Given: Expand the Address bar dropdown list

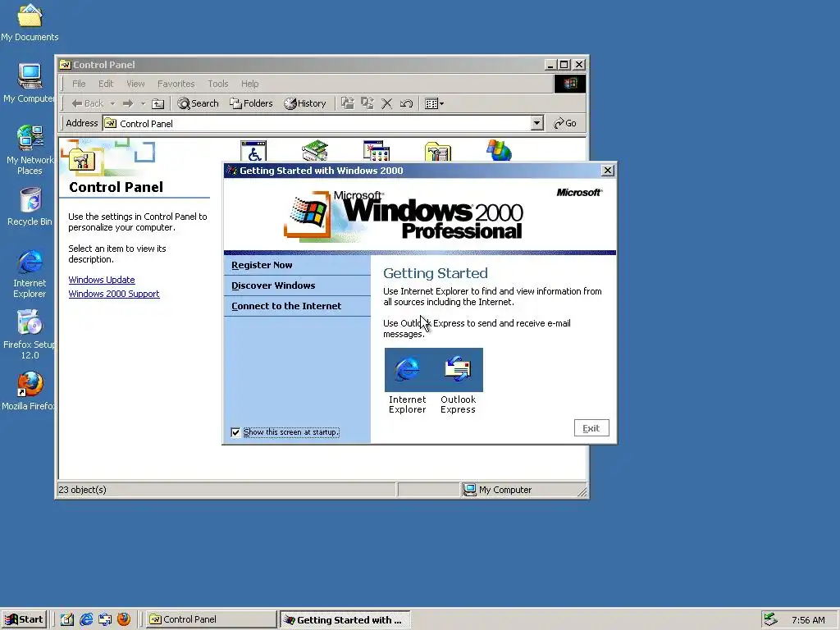Looking at the screenshot, I should click(x=536, y=123).
